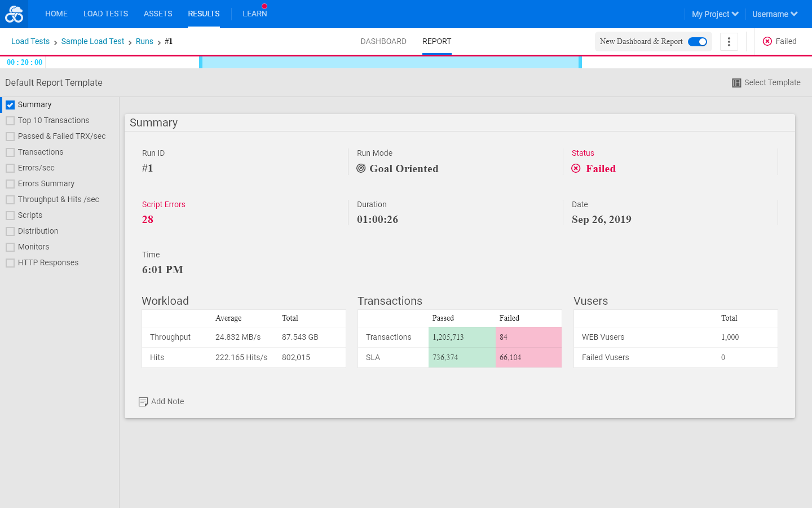
Task: Open the Username dropdown menu
Action: [775, 14]
